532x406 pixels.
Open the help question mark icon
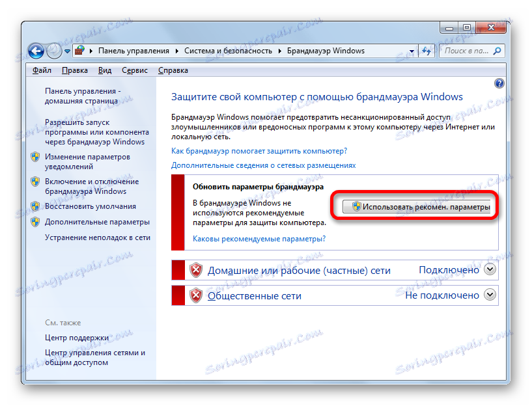(499, 83)
